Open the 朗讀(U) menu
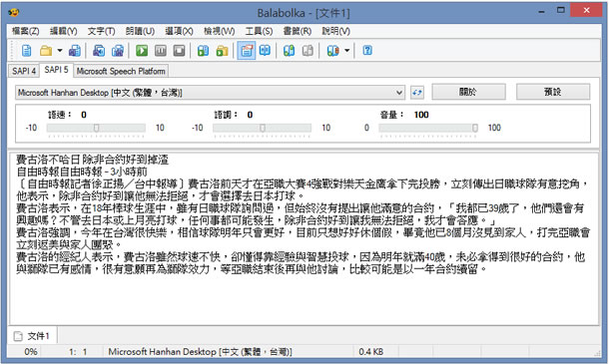 pos(140,31)
